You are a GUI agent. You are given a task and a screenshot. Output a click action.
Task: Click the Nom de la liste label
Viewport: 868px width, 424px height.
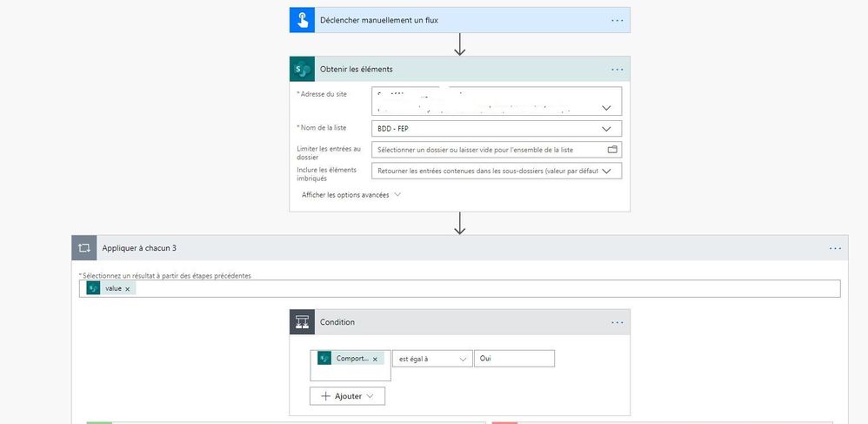pos(323,127)
